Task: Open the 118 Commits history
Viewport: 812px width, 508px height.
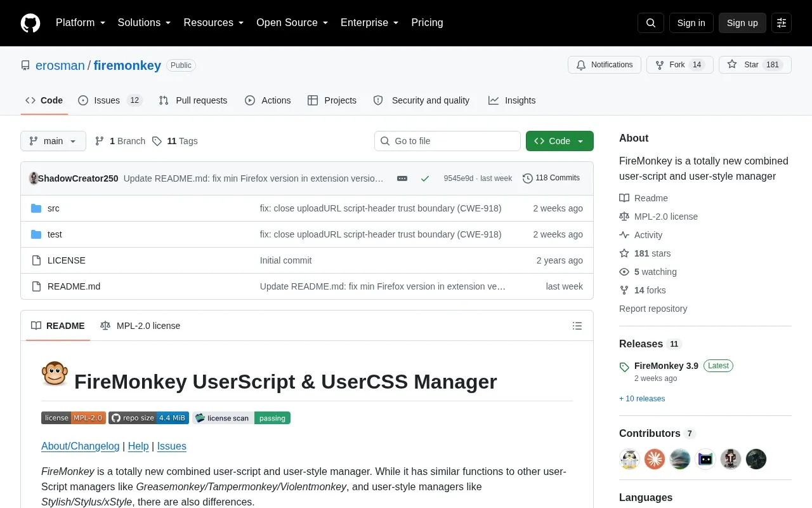Action: point(551,178)
